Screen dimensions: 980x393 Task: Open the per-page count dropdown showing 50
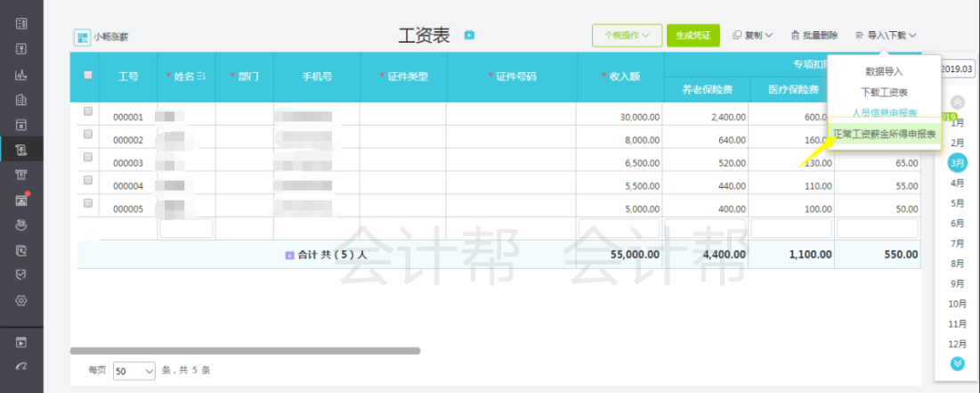[134, 370]
